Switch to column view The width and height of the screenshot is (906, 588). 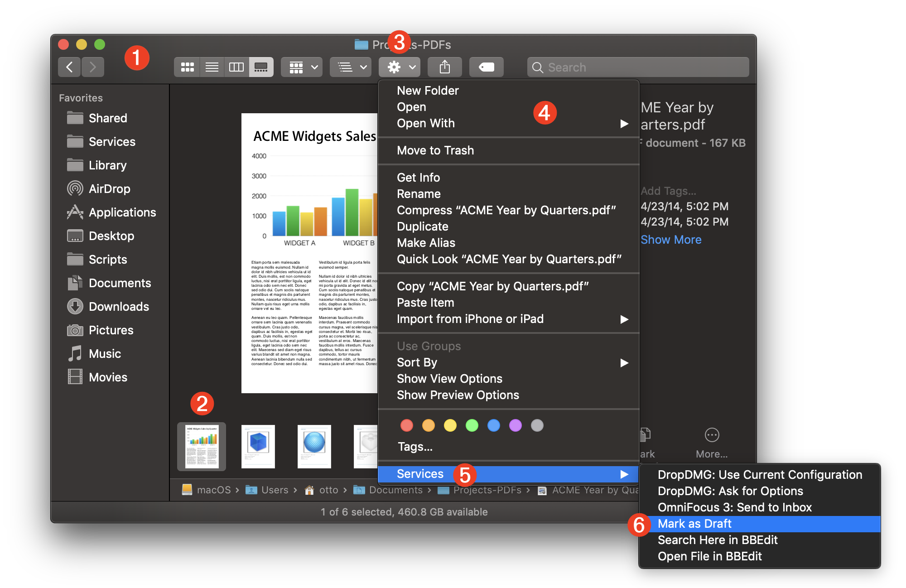point(236,67)
